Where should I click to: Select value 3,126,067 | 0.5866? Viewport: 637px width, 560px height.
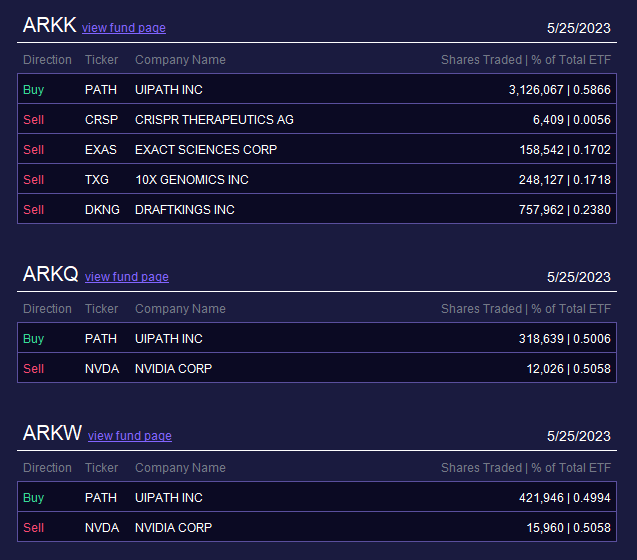click(559, 89)
